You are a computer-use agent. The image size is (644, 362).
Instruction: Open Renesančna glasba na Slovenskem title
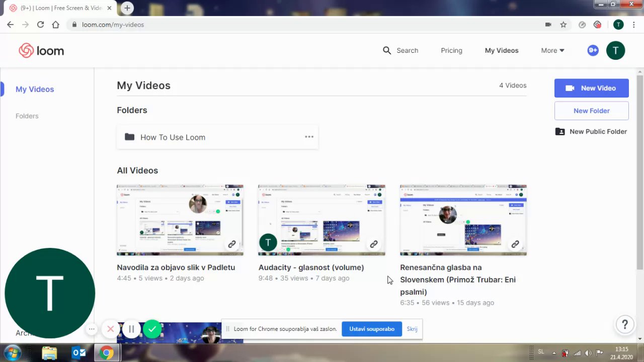pos(458,280)
